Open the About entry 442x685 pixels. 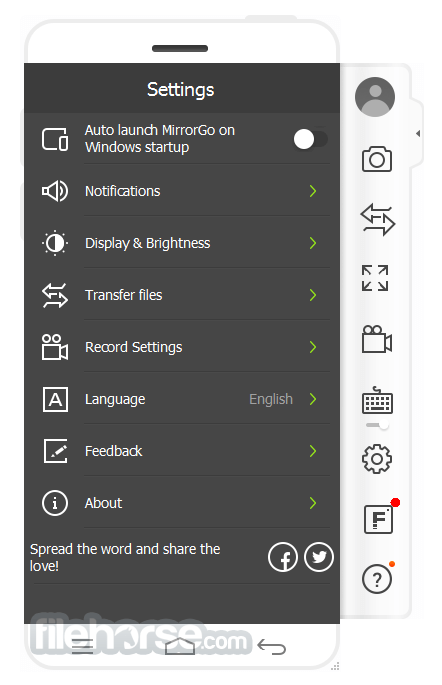pos(182,503)
